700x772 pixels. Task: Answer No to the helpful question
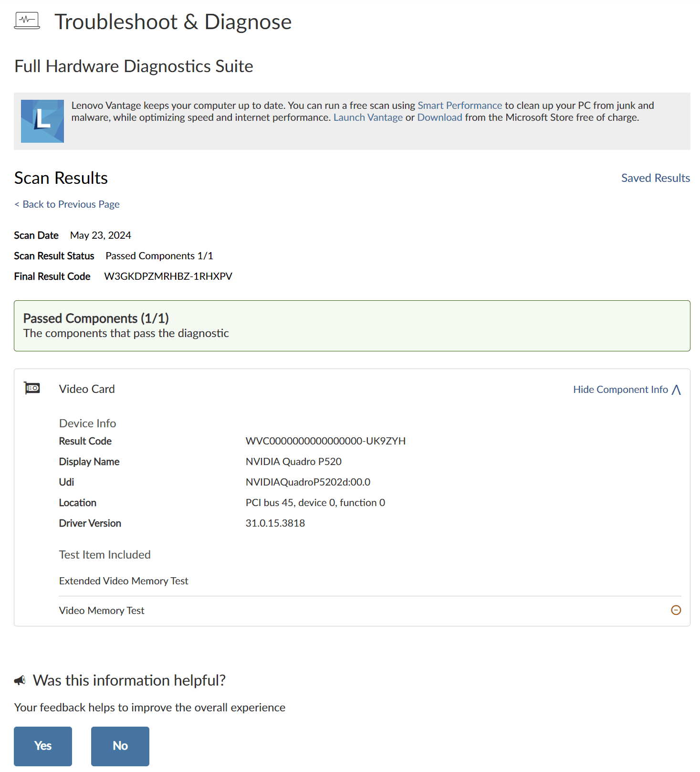[x=120, y=746]
